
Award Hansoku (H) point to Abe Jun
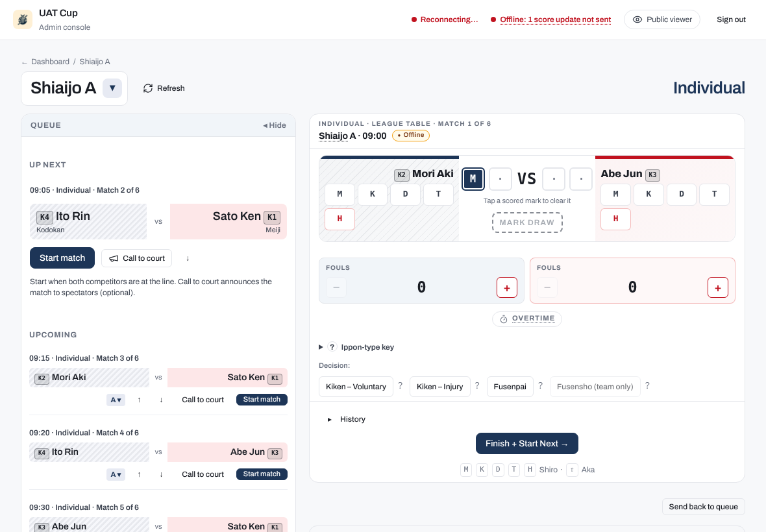click(615, 219)
